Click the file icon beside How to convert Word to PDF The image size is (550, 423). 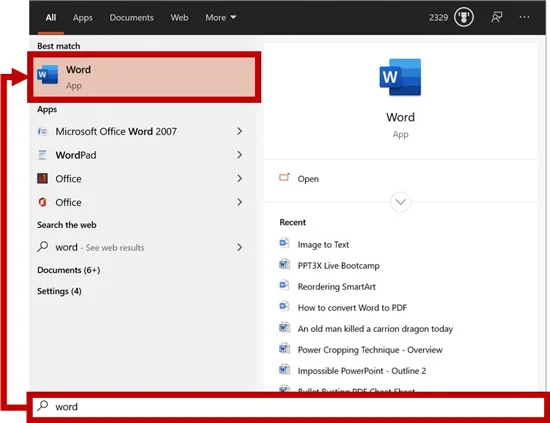pos(284,306)
